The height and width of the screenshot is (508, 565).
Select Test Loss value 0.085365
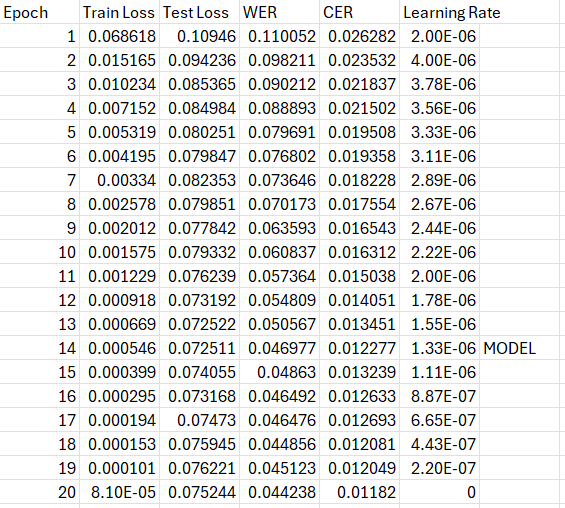click(x=199, y=84)
